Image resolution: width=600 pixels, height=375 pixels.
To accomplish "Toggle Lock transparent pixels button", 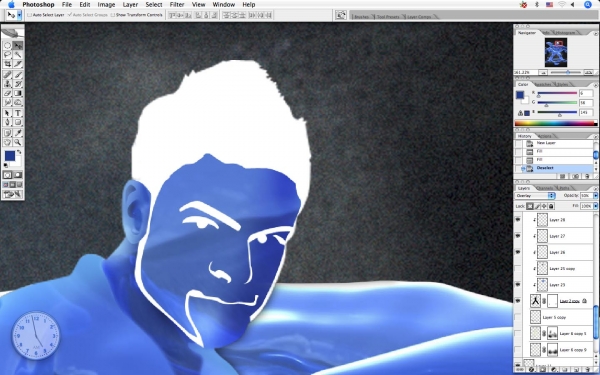I will pos(530,206).
